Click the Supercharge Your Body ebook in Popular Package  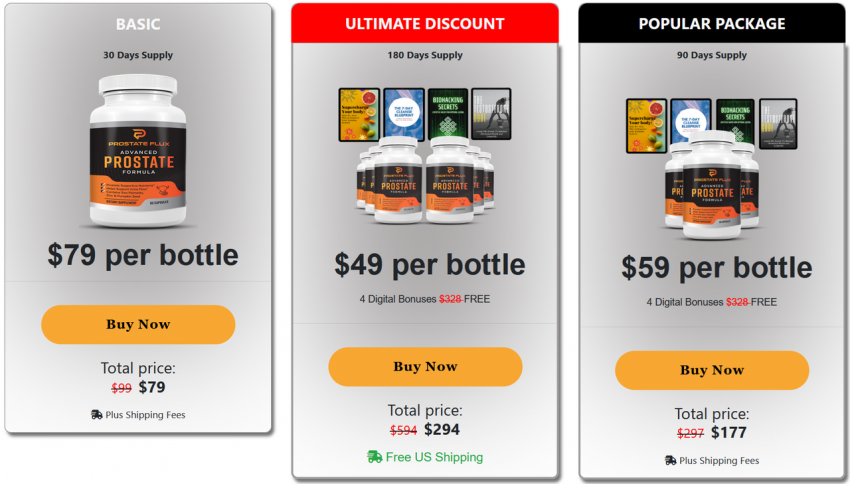pos(646,124)
